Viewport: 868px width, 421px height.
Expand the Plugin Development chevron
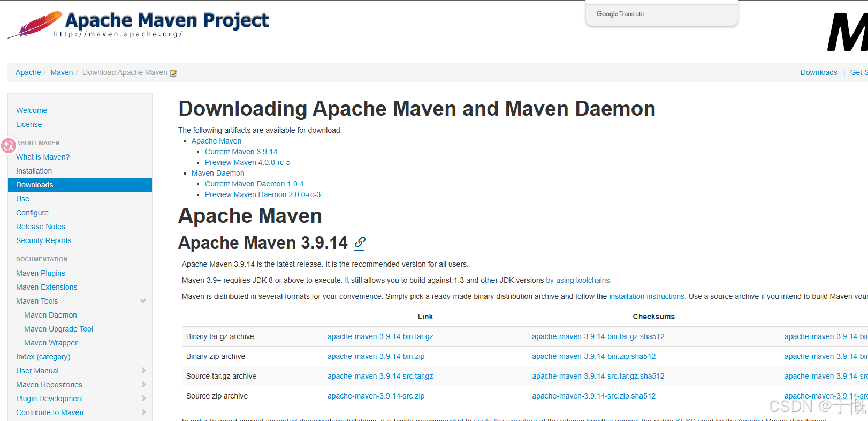(143, 399)
